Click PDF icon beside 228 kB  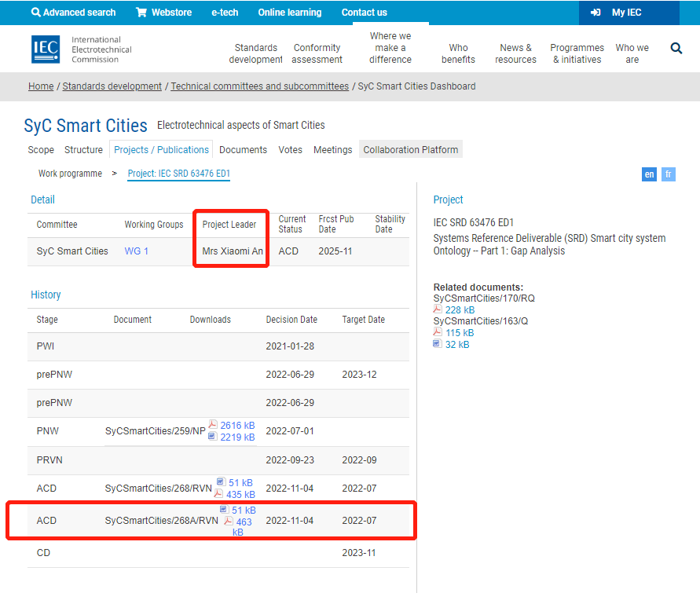click(438, 309)
